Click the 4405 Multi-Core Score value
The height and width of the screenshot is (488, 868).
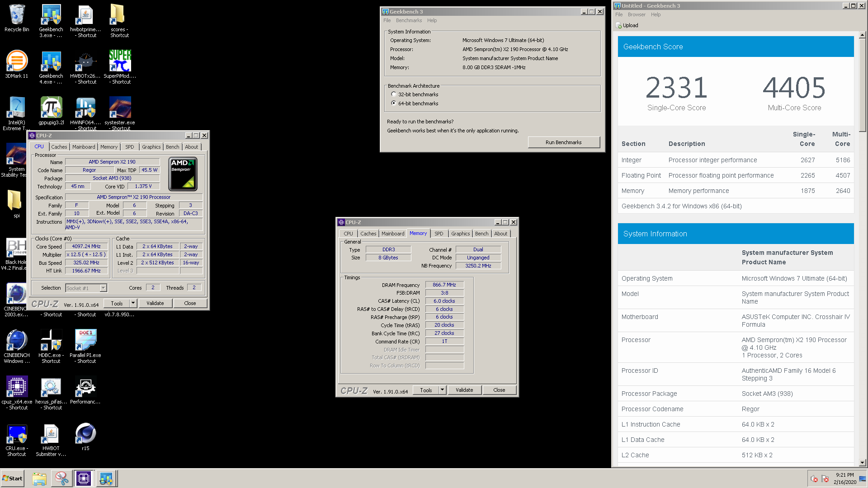click(x=794, y=88)
